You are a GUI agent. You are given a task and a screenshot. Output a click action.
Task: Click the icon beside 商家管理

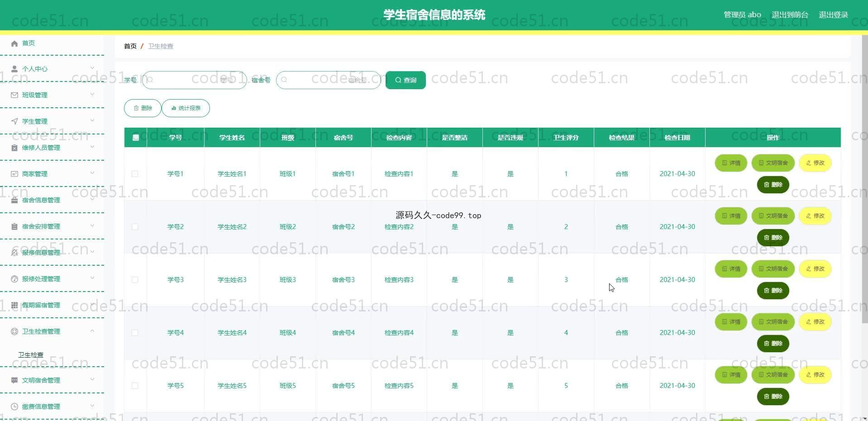coord(14,174)
